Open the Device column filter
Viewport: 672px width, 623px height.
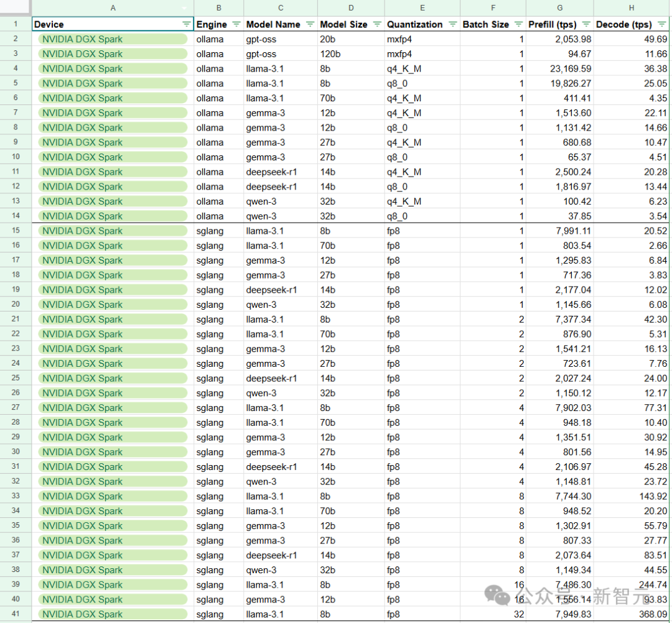click(187, 24)
